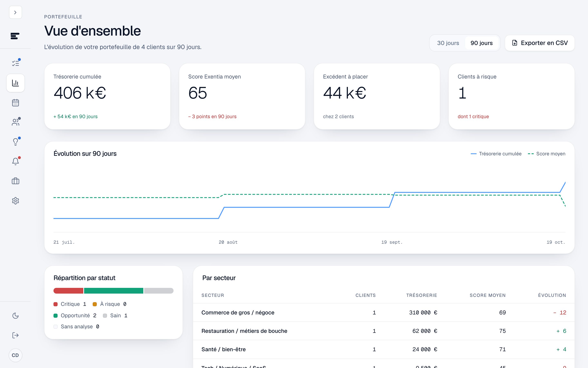This screenshot has height=368, width=588.
Task: Toggle dark mode with the moon icon
Action: pos(15,316)
